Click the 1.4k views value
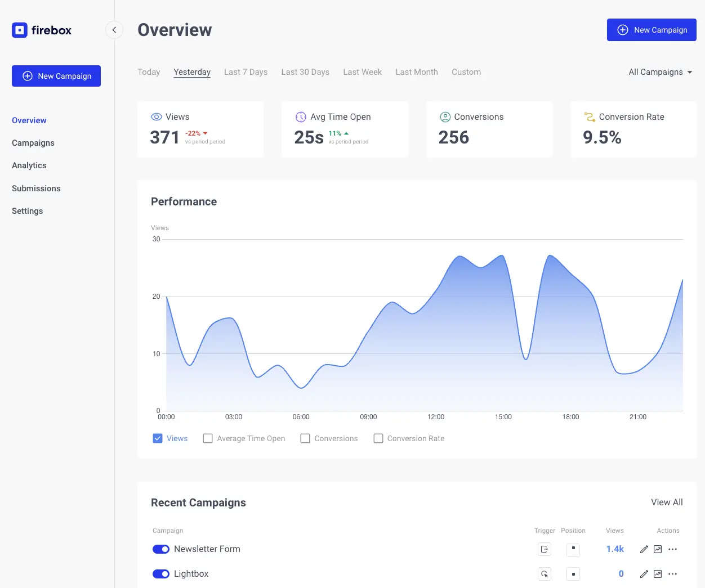Image resolution: width=705 pixels, height=588 pixels. coord(615,549)
